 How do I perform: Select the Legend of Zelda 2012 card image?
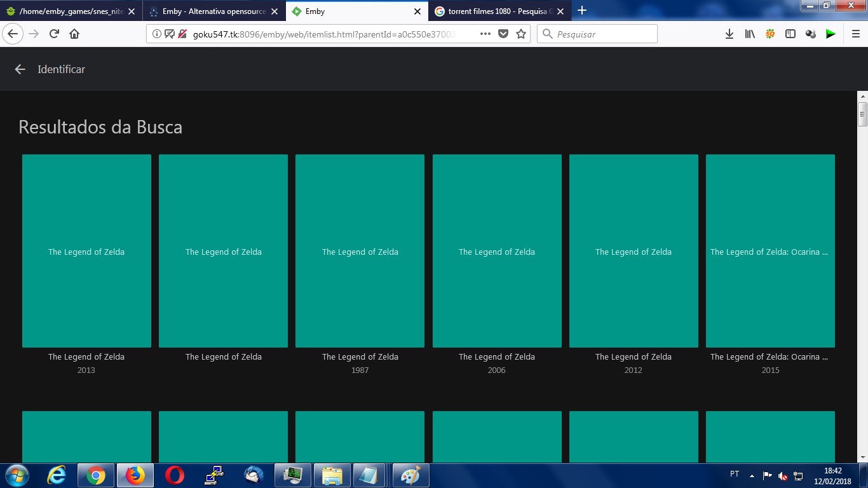(x=634, y=251)
